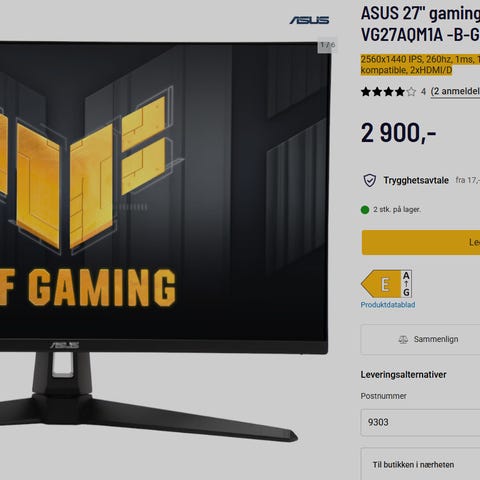Click the yellow add-to-cart button
This screenshot has width=480, height=480.
[x=421, y=242]
